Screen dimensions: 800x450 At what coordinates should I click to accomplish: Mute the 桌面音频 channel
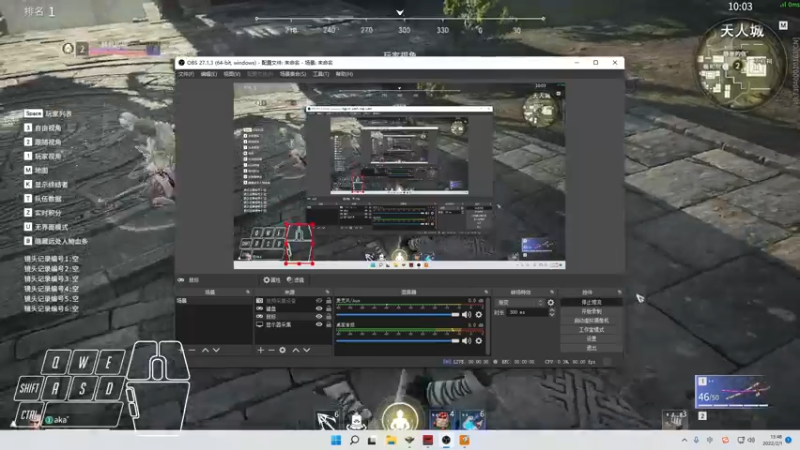466,340
